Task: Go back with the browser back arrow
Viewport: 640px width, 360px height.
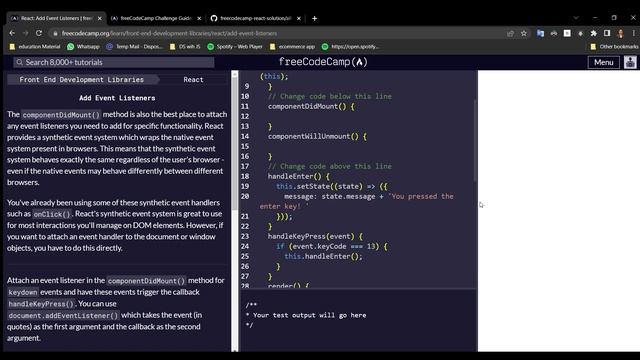Action: [12, 33]
